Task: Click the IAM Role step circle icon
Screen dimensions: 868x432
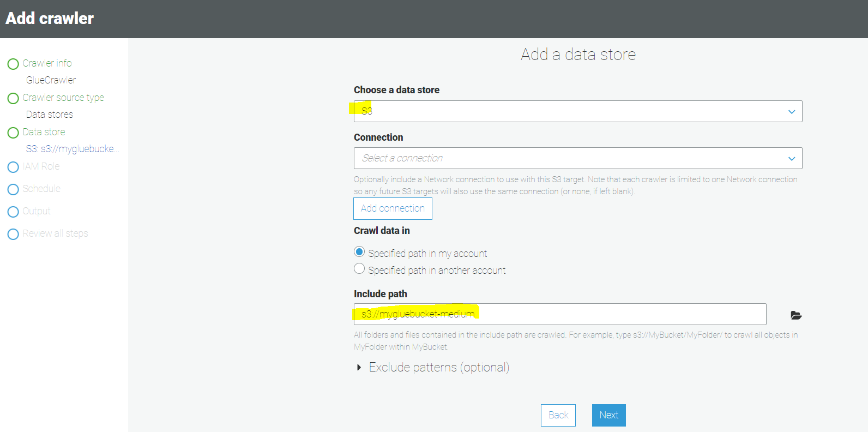Action: click(13, 167)
